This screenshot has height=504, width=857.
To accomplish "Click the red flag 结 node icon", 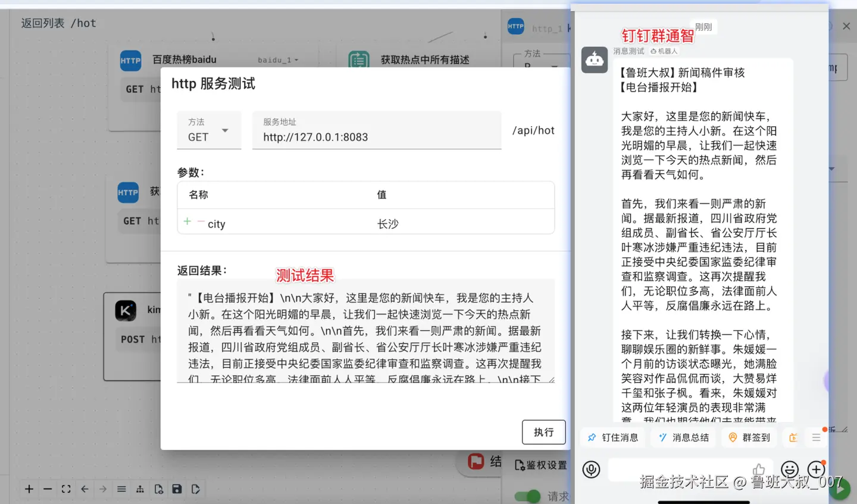I will pyautogui.click(x=476, y=461).
